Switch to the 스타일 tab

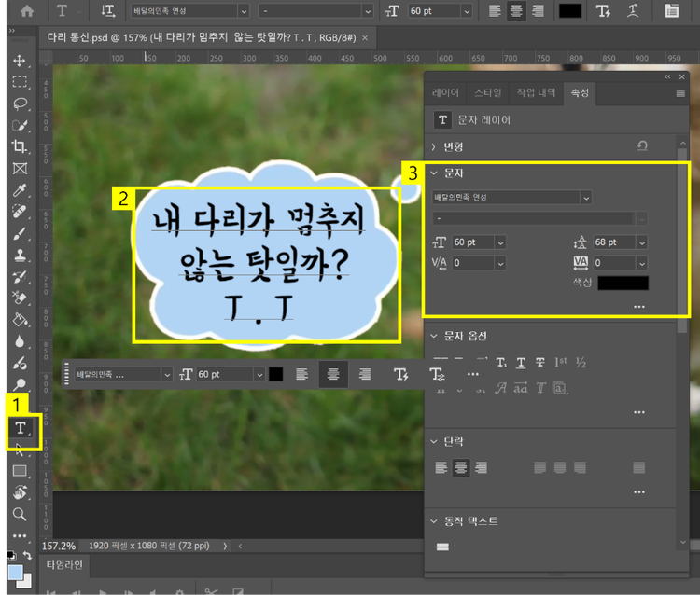(488, 92)
